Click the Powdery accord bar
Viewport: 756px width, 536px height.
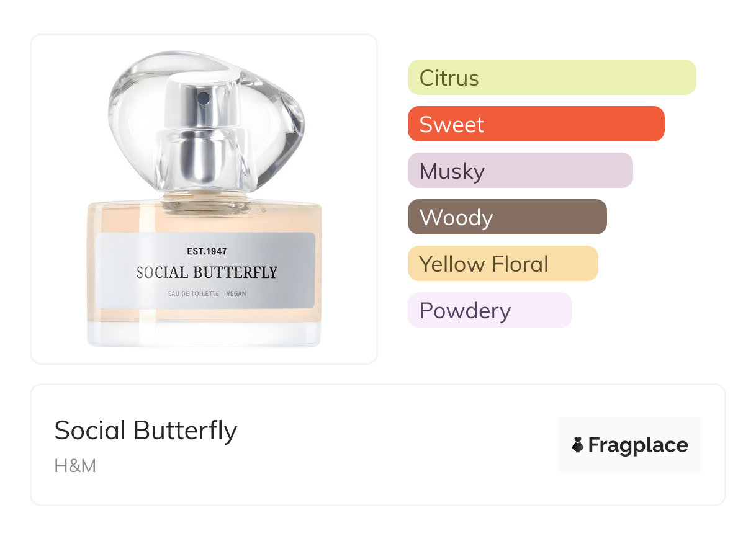coord(489,310)
